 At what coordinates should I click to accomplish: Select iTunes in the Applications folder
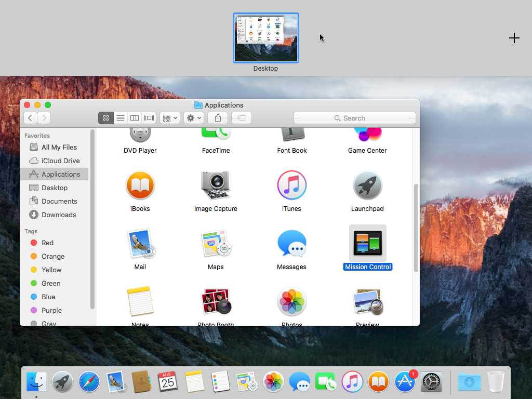[x=291, y=185]
